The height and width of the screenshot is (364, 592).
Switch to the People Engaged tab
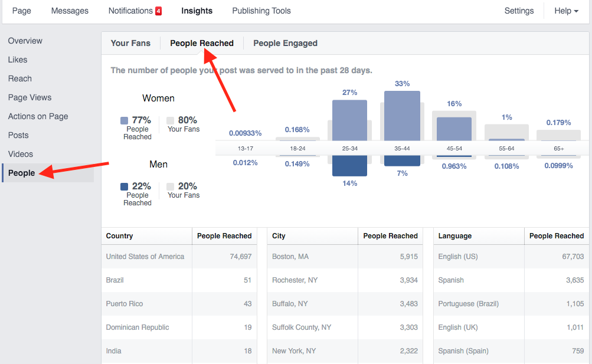click(x=285, y=43)
